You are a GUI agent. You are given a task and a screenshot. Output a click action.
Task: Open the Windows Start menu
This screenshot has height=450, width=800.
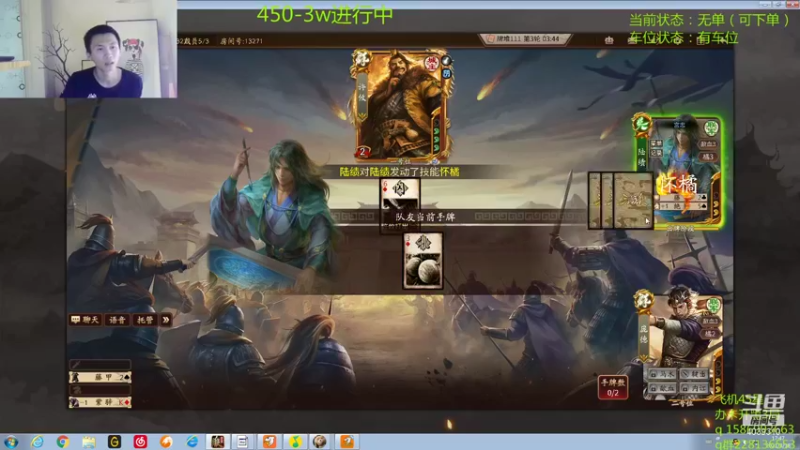point(10,442)
